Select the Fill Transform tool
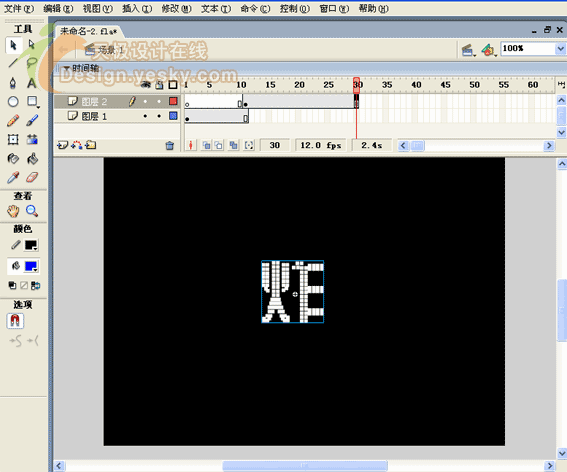 click(32, 139)
